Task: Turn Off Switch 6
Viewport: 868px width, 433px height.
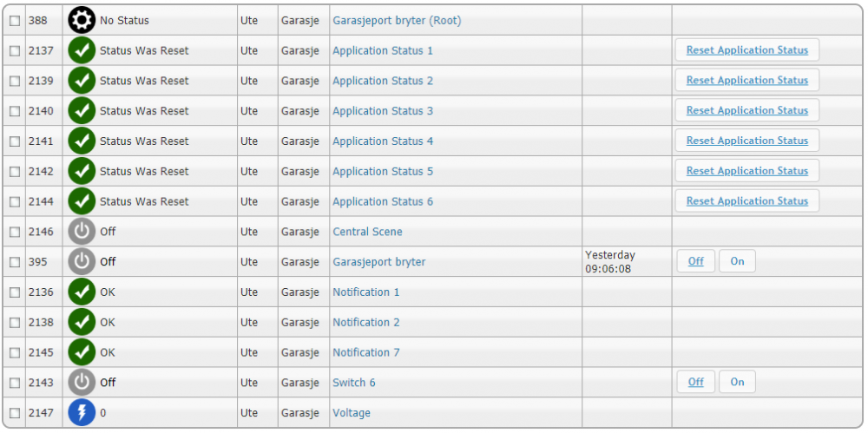Action: [x=695, y=382]
